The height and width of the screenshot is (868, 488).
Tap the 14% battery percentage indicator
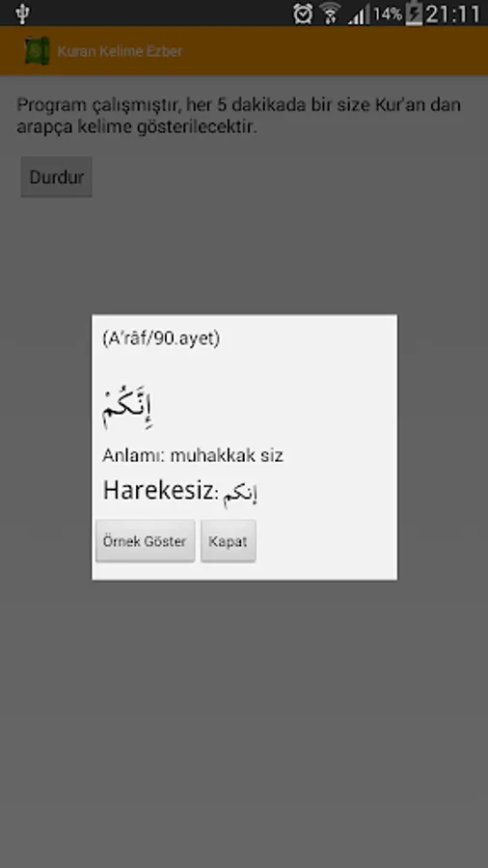[388, 14]
